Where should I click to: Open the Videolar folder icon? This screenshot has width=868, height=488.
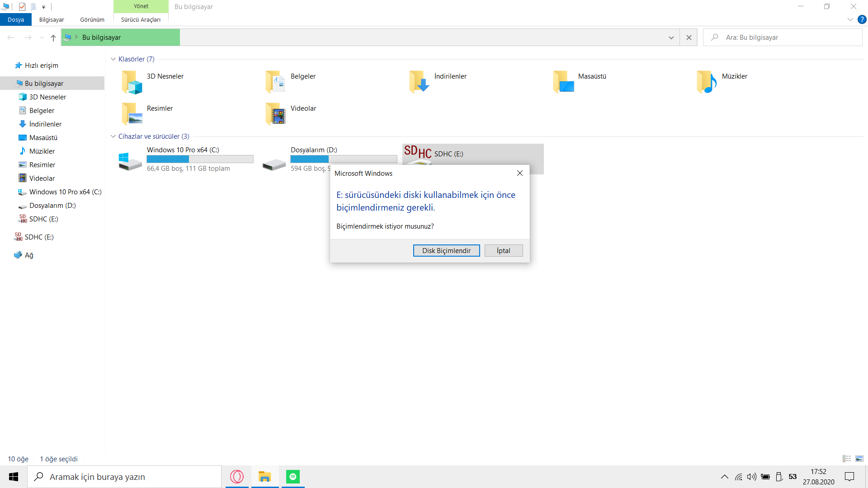(275, 114)
